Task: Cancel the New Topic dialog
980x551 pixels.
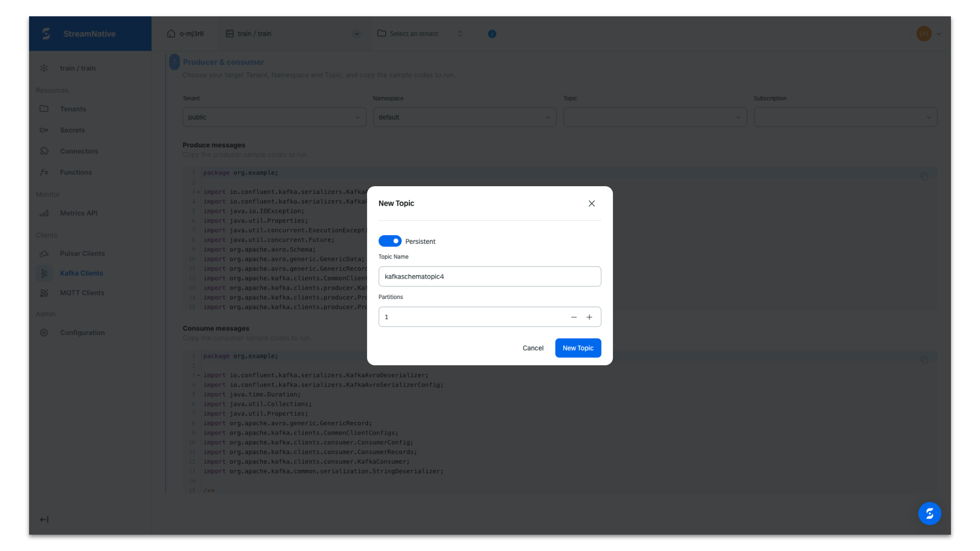Action: coord(532,348)
